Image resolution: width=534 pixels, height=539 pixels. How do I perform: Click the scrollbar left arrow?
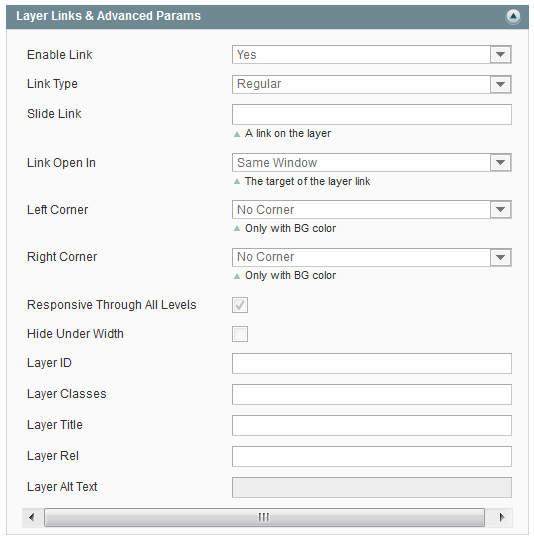click(32, 517)
